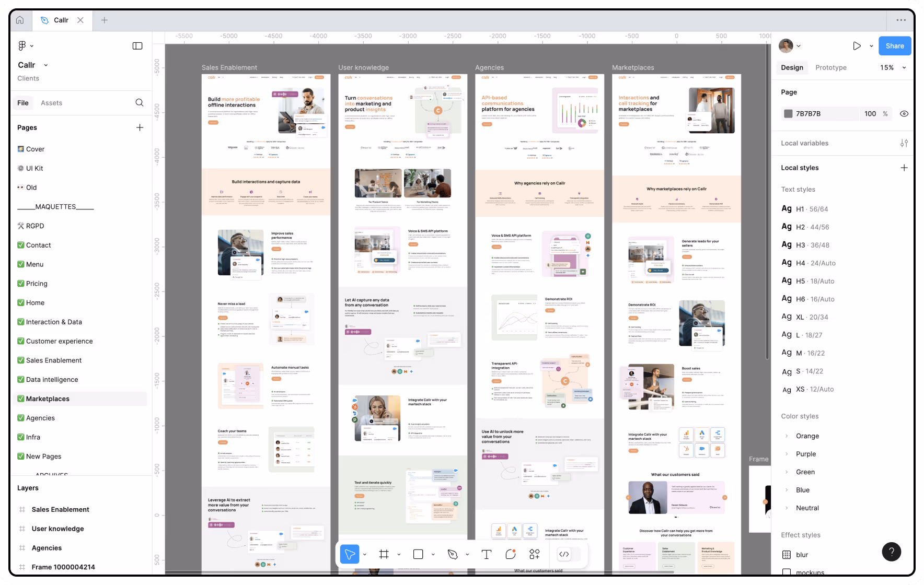Close the Callr tab
The height and width of the screenshot is (585, 924).
[x=80, y=20]
